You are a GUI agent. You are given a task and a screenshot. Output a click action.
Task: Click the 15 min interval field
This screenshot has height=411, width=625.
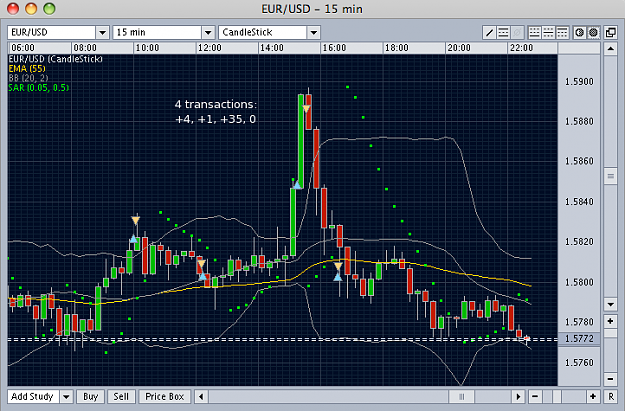tap(157, 33)
